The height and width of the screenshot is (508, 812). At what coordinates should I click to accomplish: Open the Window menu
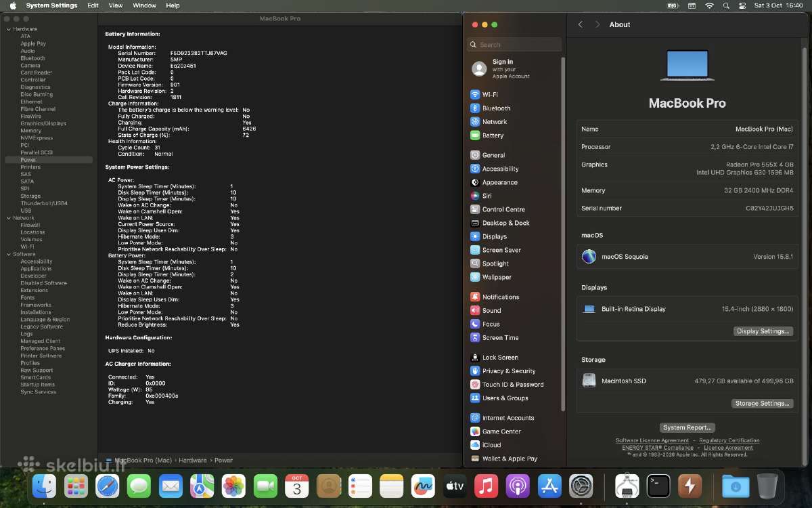pos(144,5)
